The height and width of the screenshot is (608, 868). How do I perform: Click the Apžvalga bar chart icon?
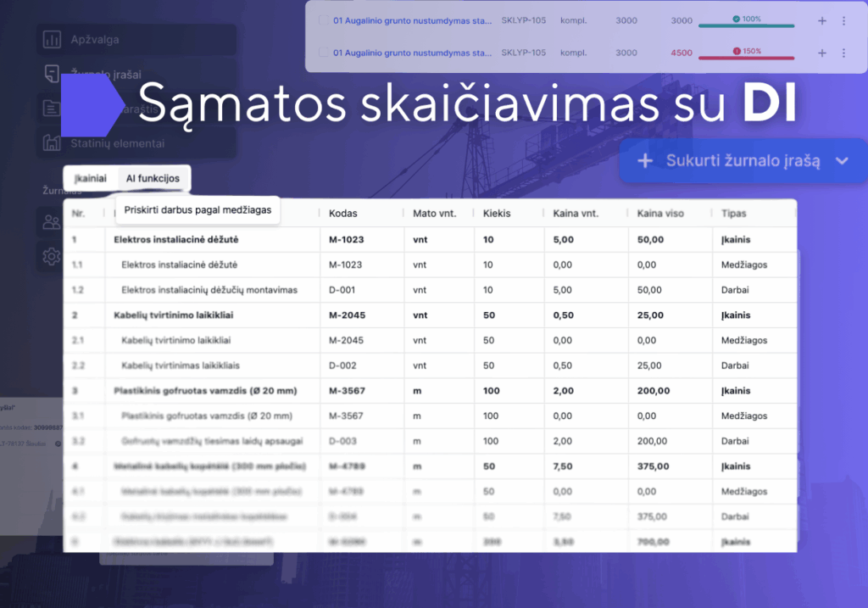pos(52,39)
